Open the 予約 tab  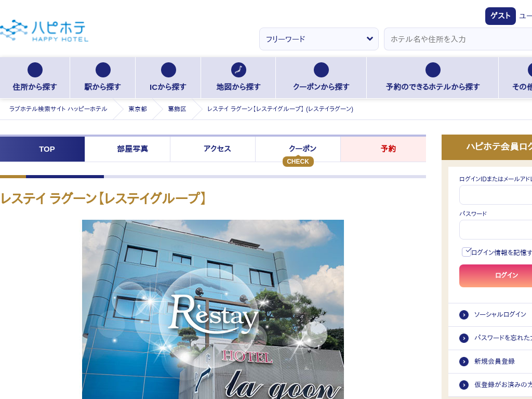pos(383,149)
